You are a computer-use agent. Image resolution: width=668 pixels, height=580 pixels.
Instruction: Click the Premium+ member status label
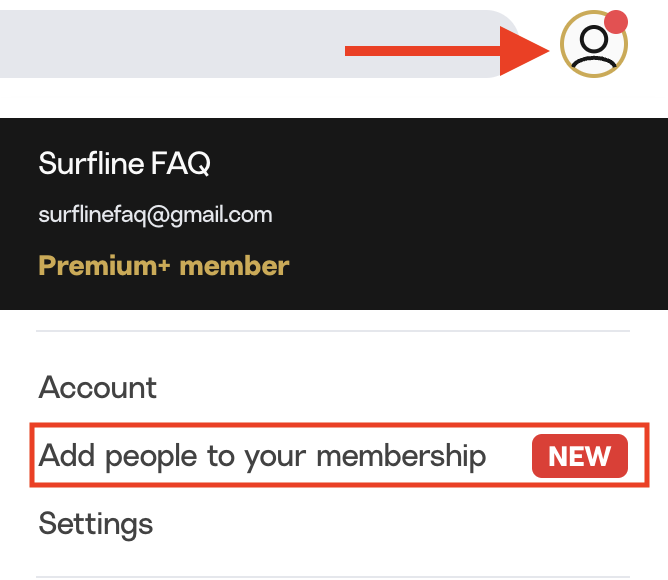(164, 266)
